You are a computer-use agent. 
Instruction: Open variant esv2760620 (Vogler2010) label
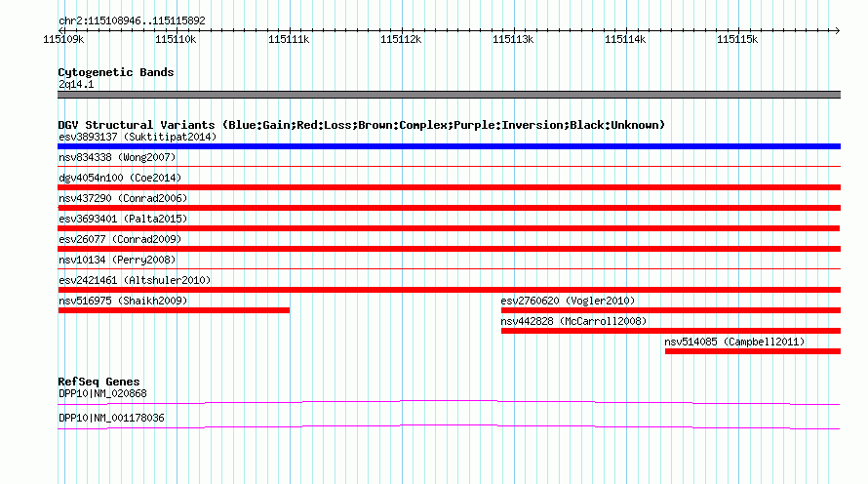pyautogui.click(x=568, y=301)
